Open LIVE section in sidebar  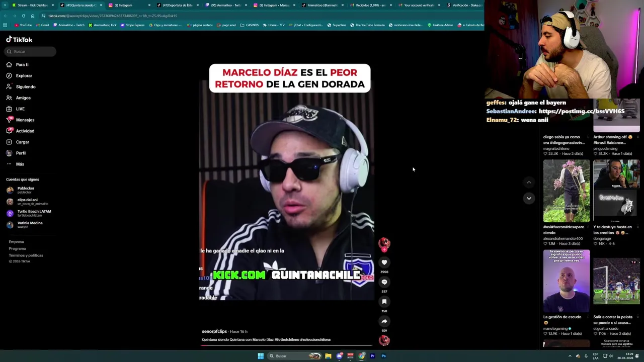(15, 109)
